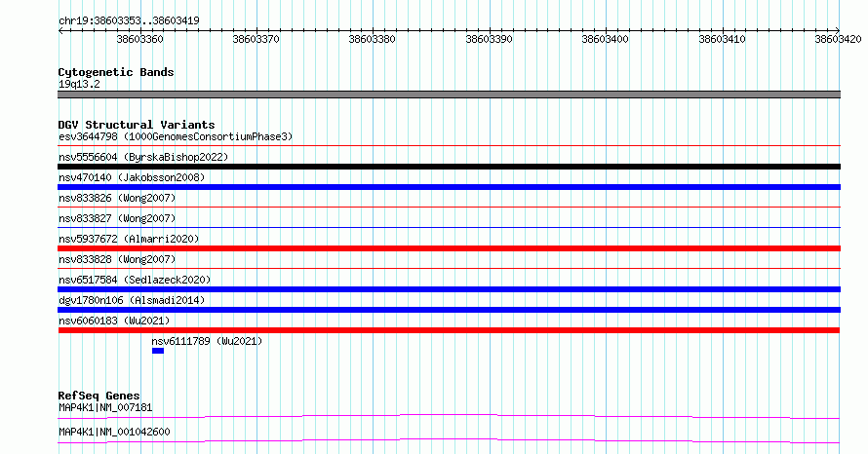
Task: Open variant nsv833828 (Wong2007) label
Action: pyautogui.click(x=117, y=259)
